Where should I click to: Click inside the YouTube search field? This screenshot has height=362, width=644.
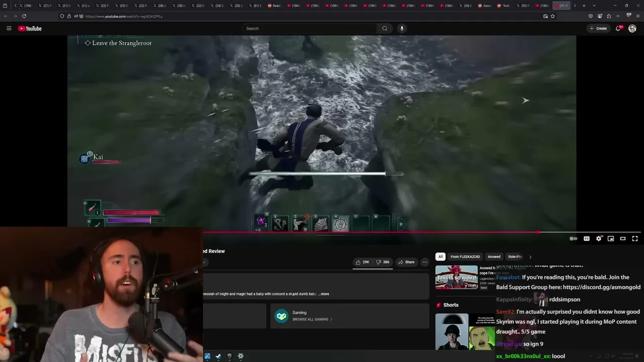[x=309, y=29]
